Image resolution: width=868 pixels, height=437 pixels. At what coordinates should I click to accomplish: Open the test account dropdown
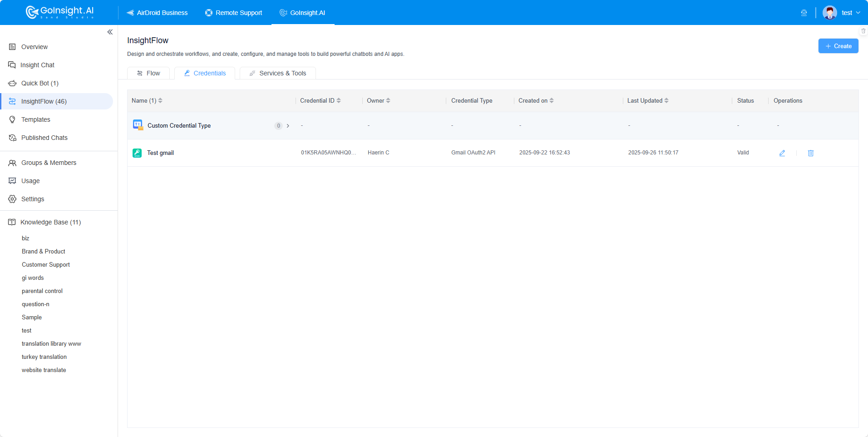(x=851, y=13)
